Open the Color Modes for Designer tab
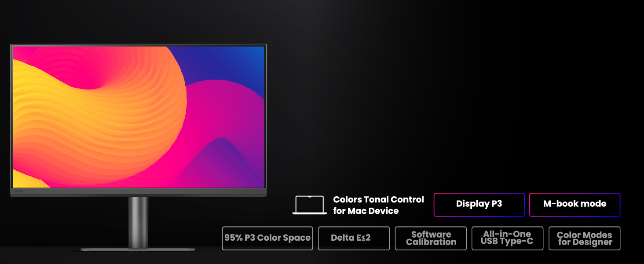644x264 pixels. pos(584,238)
